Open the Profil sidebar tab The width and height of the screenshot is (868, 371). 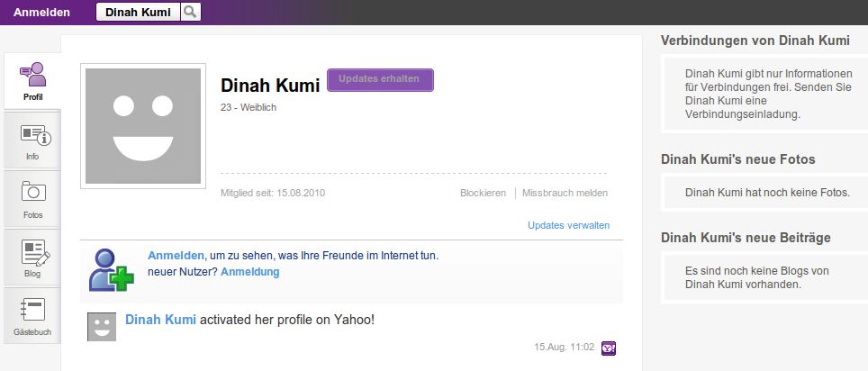point(33,79)
